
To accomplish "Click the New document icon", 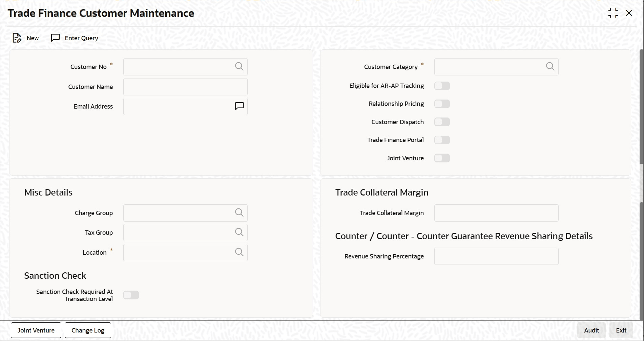I will [x=17, y=38].
